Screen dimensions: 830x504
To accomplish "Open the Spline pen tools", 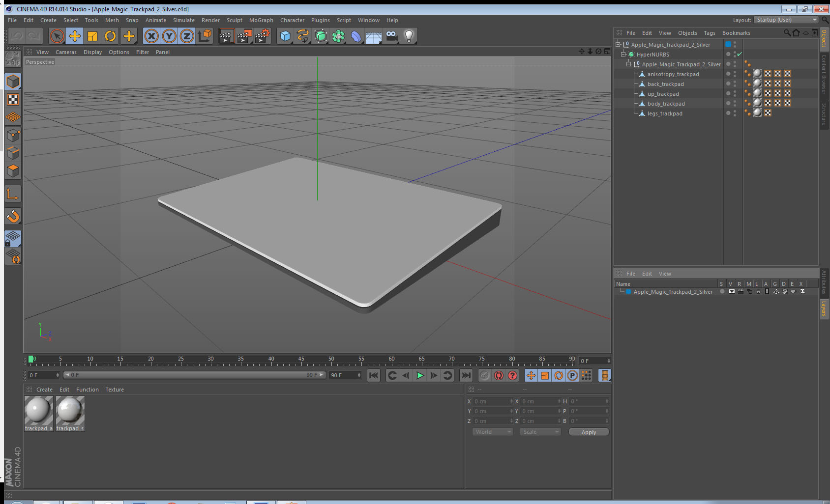I will (x=303, y=36).
